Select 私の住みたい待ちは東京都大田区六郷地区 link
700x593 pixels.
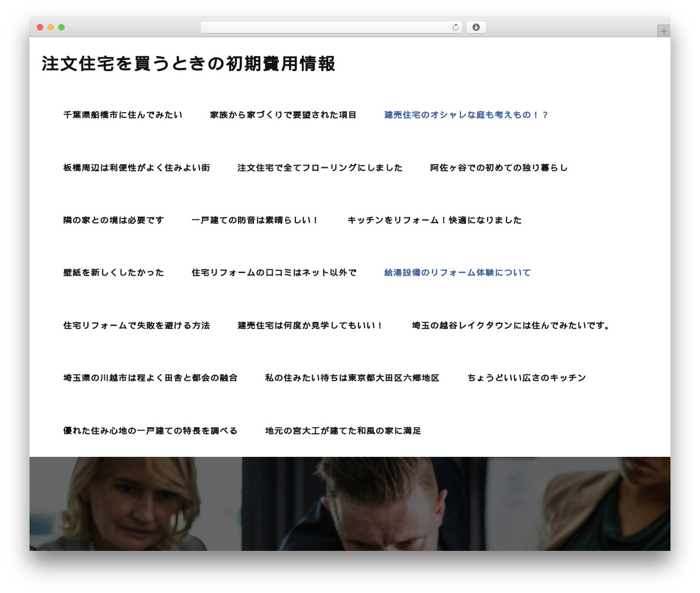point(352,378)
